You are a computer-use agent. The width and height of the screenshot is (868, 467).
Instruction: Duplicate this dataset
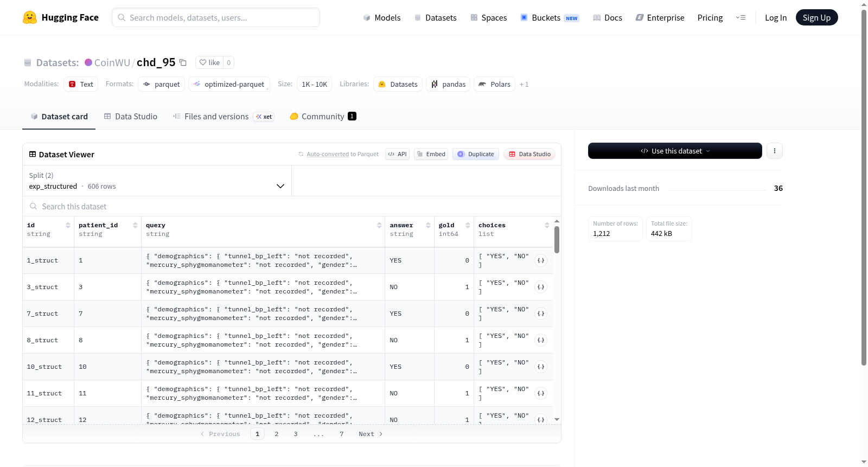[x=476, y=155]
